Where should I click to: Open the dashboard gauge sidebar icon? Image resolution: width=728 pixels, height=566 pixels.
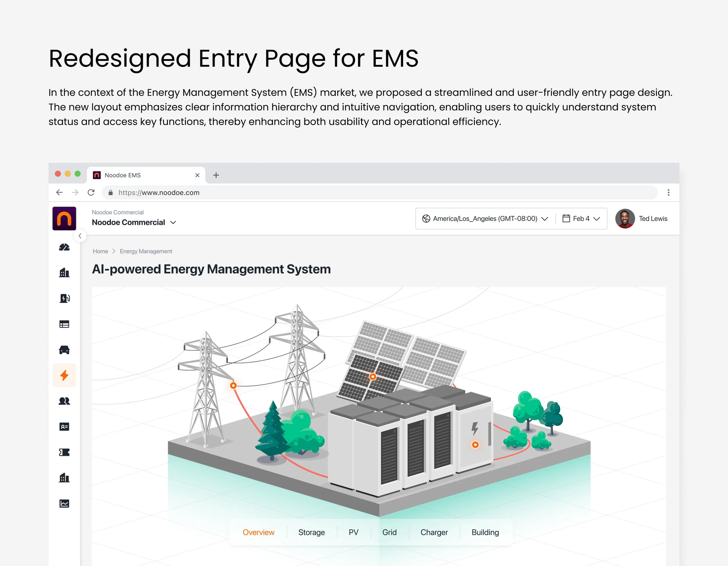click(64, 247)
